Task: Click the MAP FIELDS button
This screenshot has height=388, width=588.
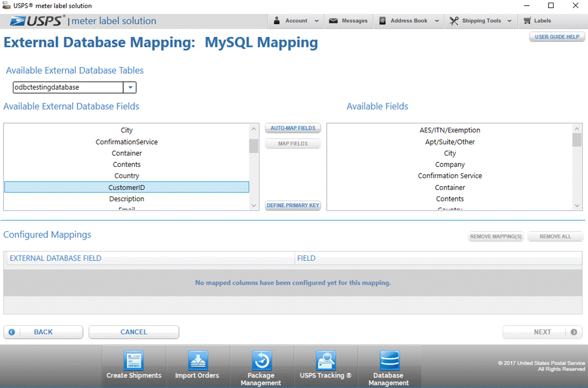Action: [x=293, y=143]
